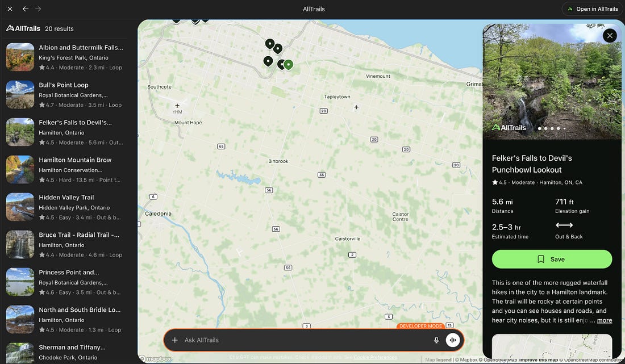625x364 pixels.
Task: Click the 711 ft elevation gain value
Action: [x=564, y=202]
